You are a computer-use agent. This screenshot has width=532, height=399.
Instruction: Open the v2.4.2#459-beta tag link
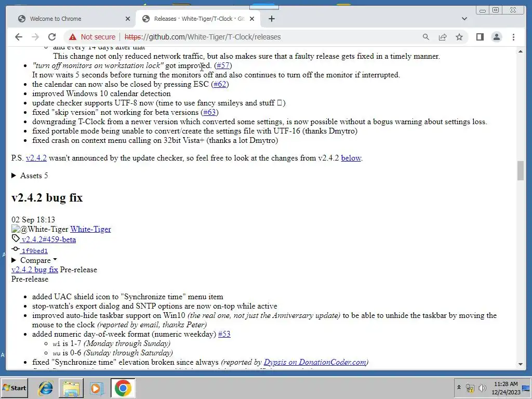coord(48,240)
